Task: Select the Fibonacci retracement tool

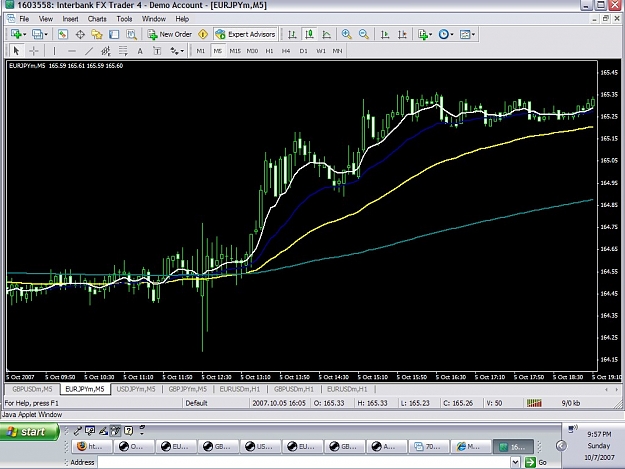Action: point(123,51)
